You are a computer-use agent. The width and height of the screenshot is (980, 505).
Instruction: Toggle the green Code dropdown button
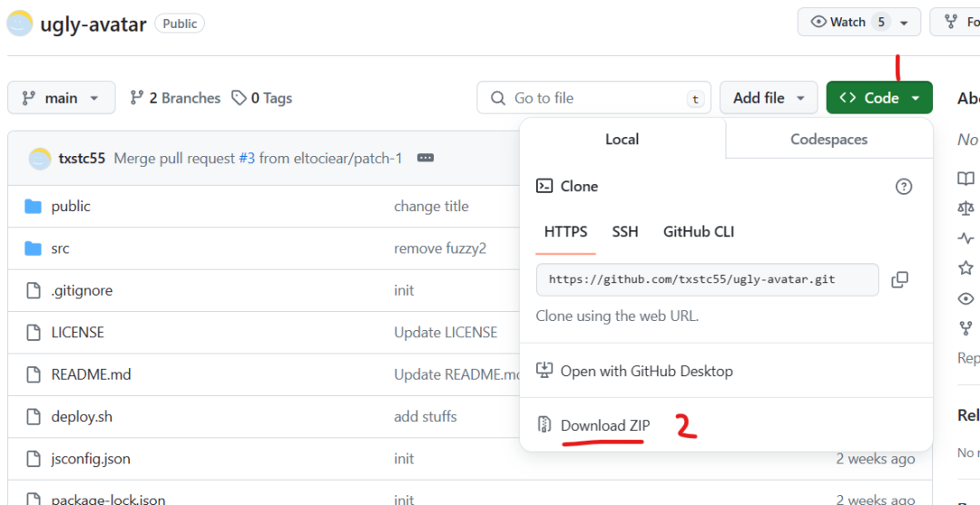(878, 98)
